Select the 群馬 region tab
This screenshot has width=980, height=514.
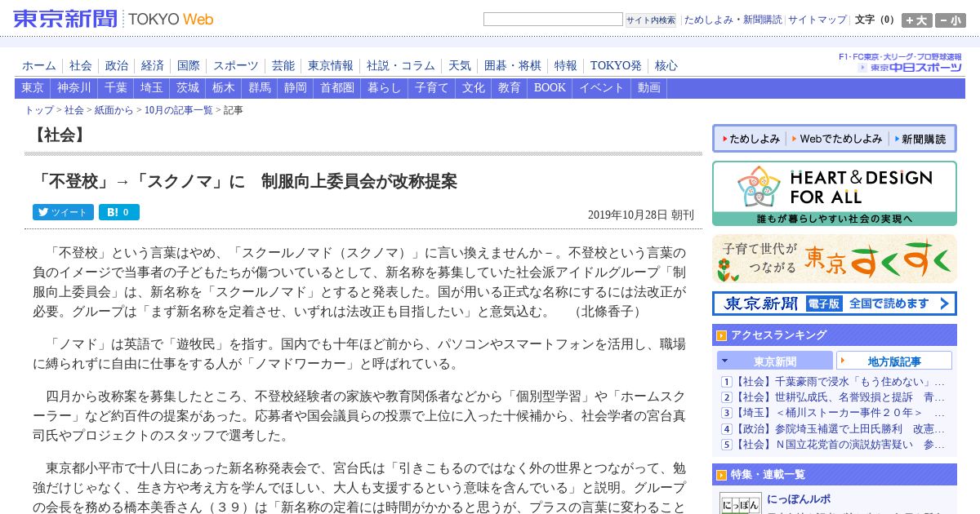pyautogui.click(x=260, y=88)
